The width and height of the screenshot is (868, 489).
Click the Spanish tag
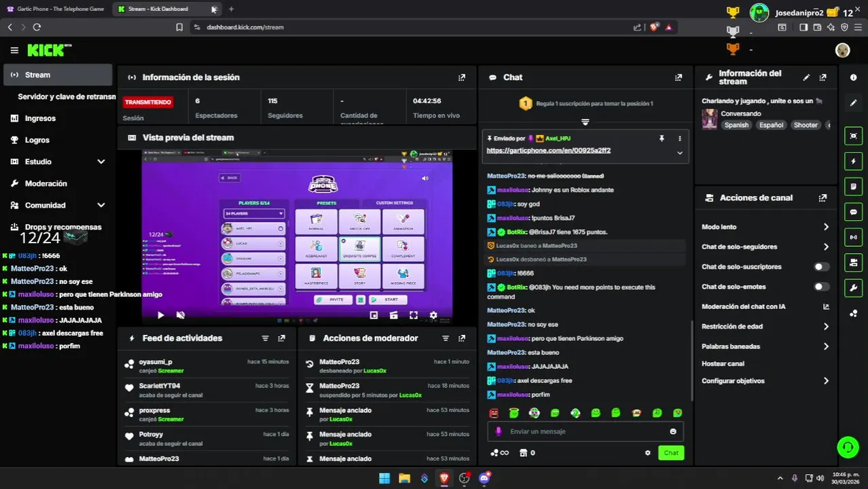736,125
